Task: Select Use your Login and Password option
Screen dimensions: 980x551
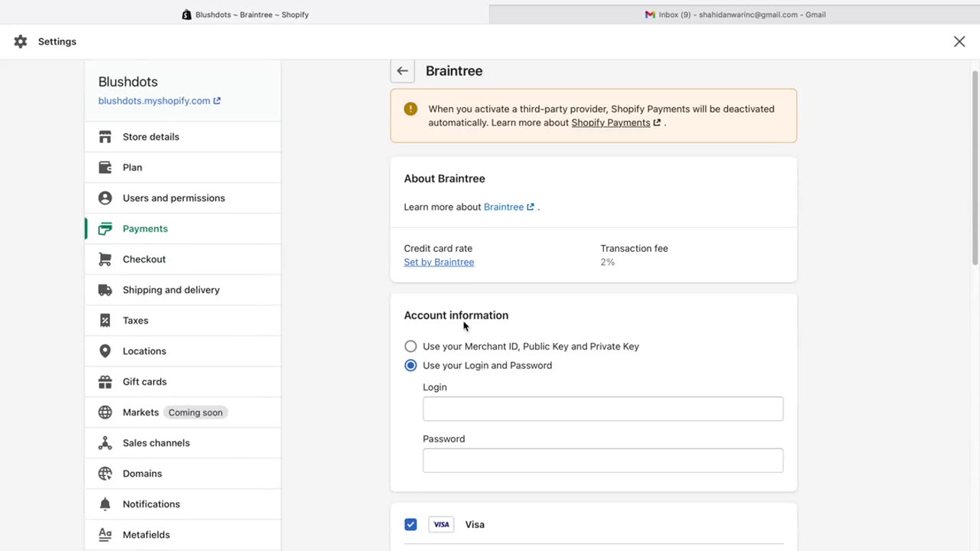Action: point(410,365)
